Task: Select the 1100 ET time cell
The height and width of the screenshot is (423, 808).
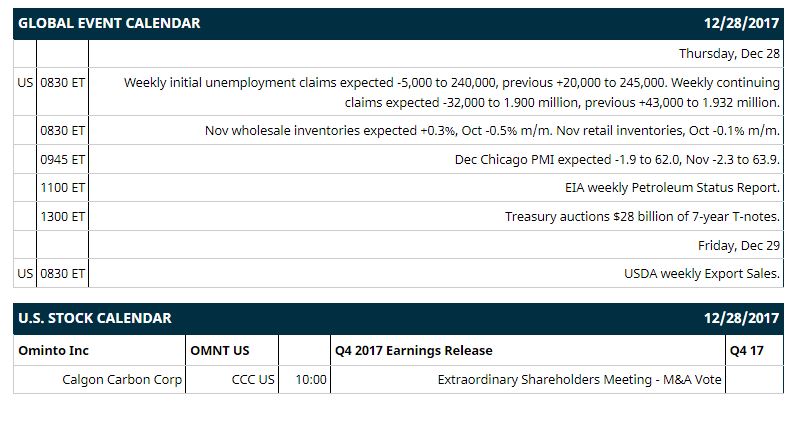Action: tap(62, 188)
